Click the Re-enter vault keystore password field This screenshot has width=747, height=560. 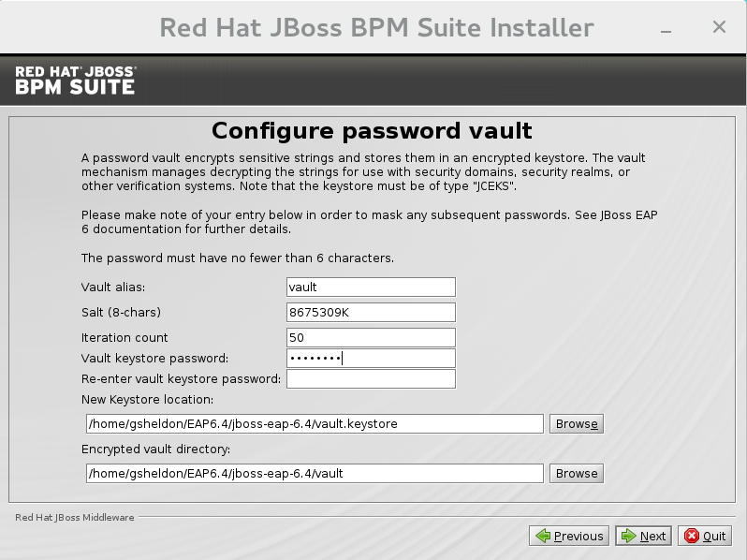[371, 379]
